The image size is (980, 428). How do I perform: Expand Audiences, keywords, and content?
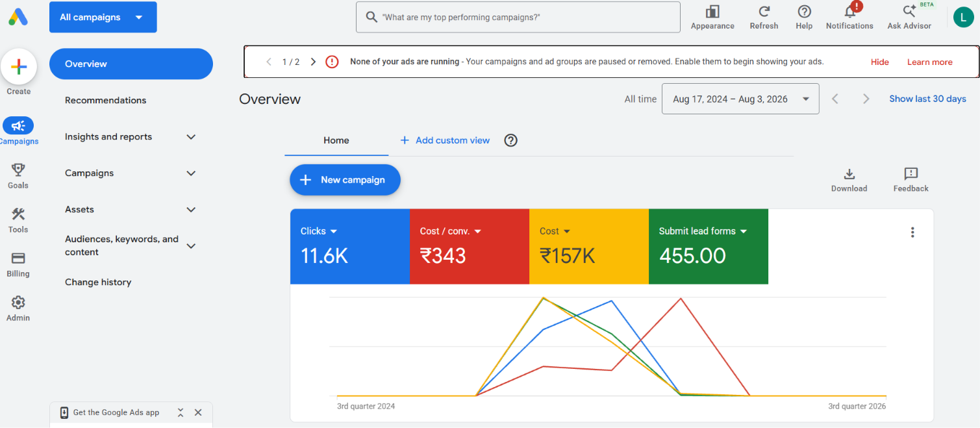tap(191, 245)
